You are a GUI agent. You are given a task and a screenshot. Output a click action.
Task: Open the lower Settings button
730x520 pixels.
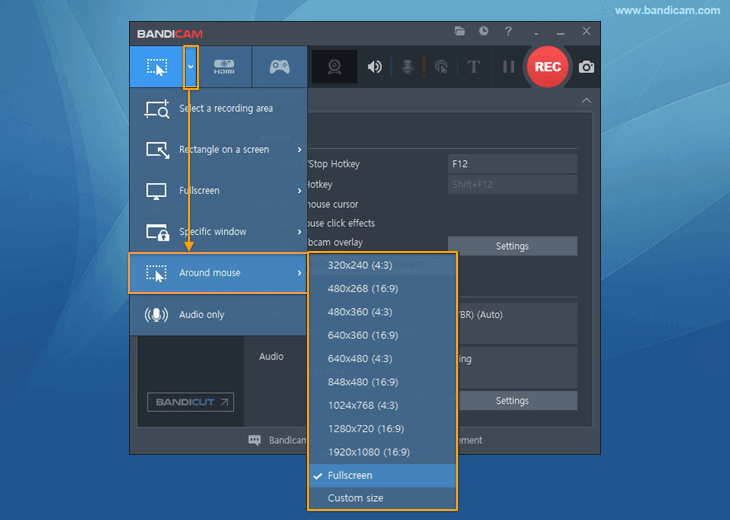pos(518,400)
